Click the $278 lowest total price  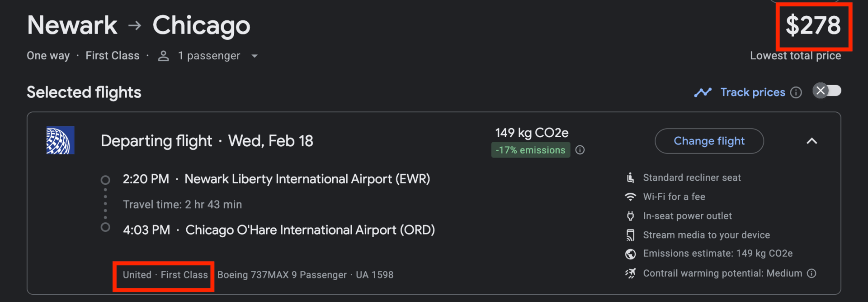coord(813,25)
